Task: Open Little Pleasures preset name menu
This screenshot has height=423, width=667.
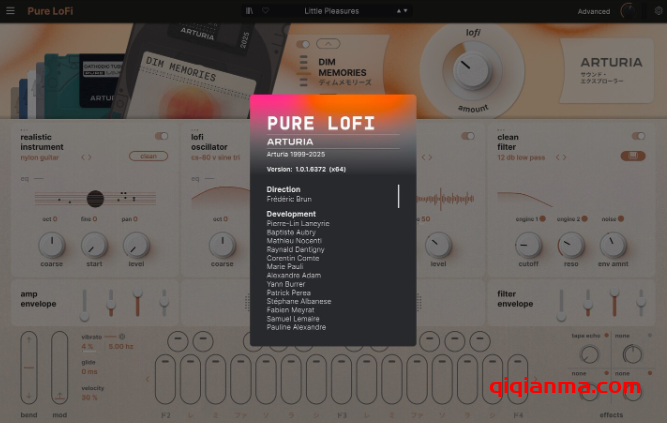Action: 331,11
